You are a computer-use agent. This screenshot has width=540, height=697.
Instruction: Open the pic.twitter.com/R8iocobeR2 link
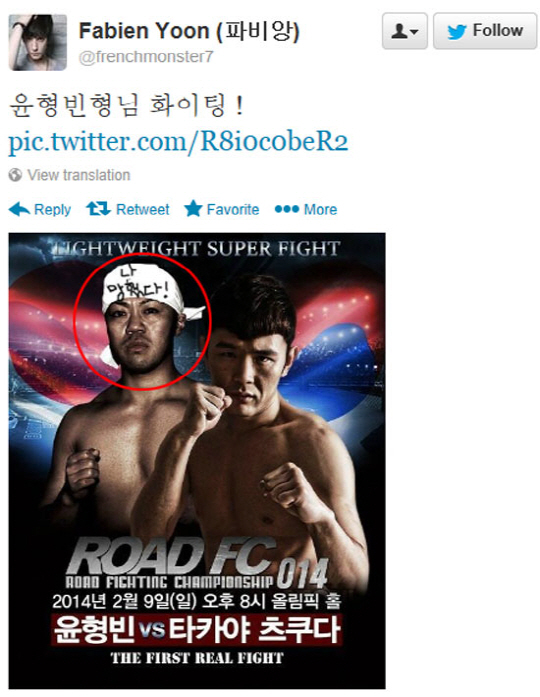point(178,141)
